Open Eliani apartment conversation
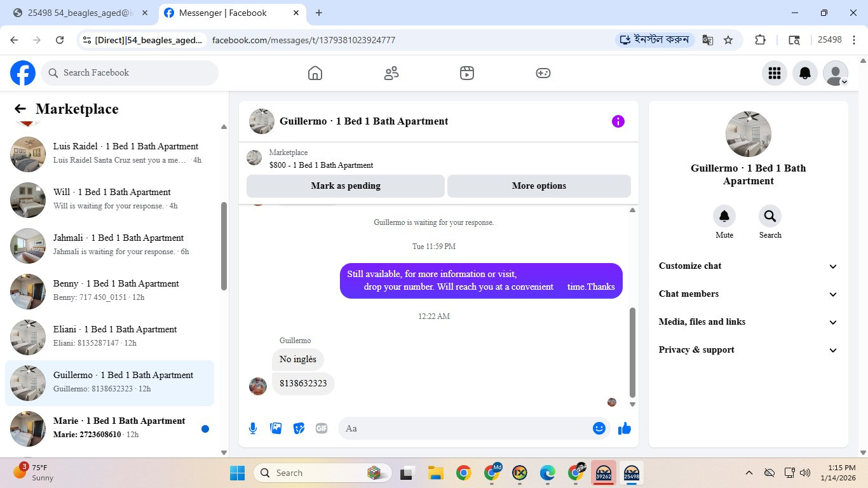The image size is (868, 488). click(x=110, y=337)
